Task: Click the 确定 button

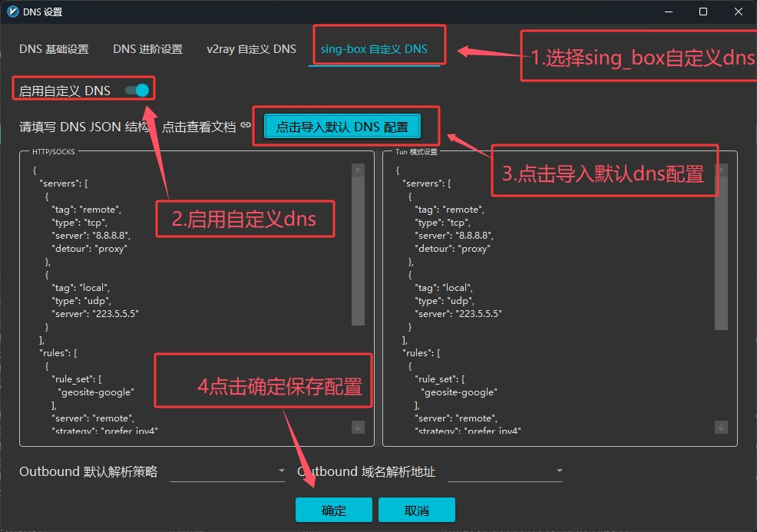Action: point(334,510)
